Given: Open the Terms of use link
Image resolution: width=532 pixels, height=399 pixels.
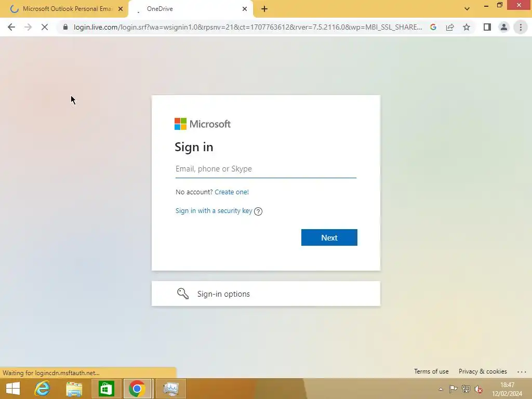Looking at the screenshot, I should click(431, 371).
